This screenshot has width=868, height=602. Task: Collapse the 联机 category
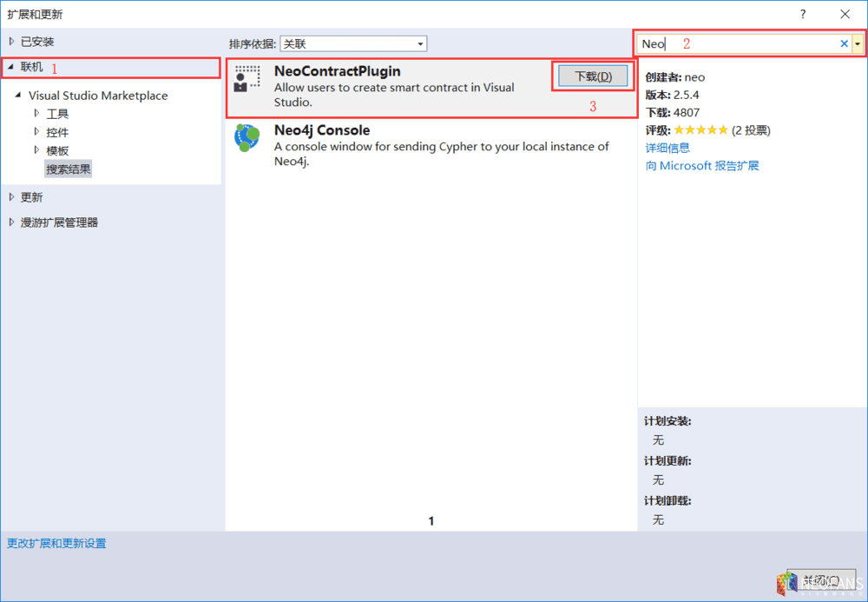(x=11, y=67)
